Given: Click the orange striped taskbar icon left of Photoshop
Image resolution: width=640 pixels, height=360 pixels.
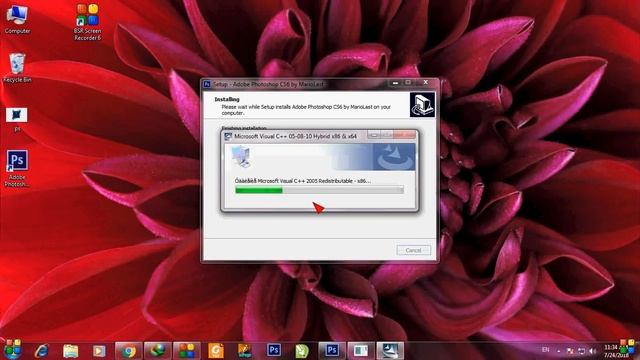Looking at the screenshot, I should click(244, 351).
